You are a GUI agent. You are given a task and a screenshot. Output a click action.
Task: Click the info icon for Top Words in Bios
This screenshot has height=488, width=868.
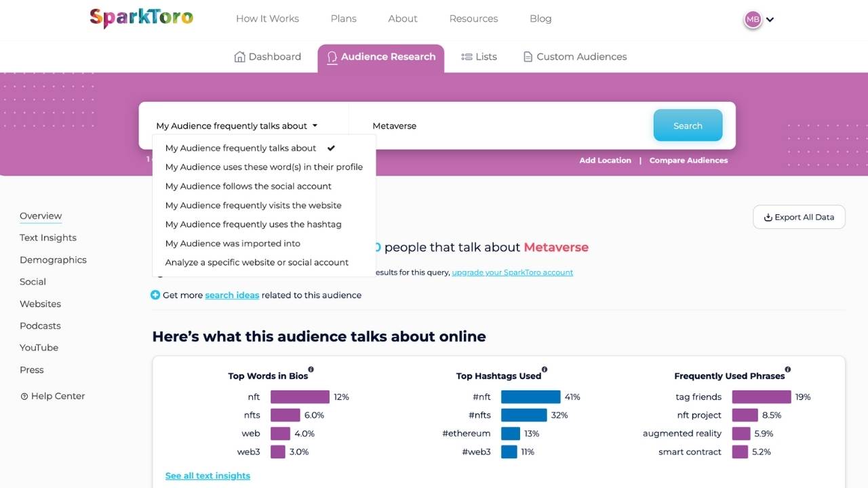311,369
